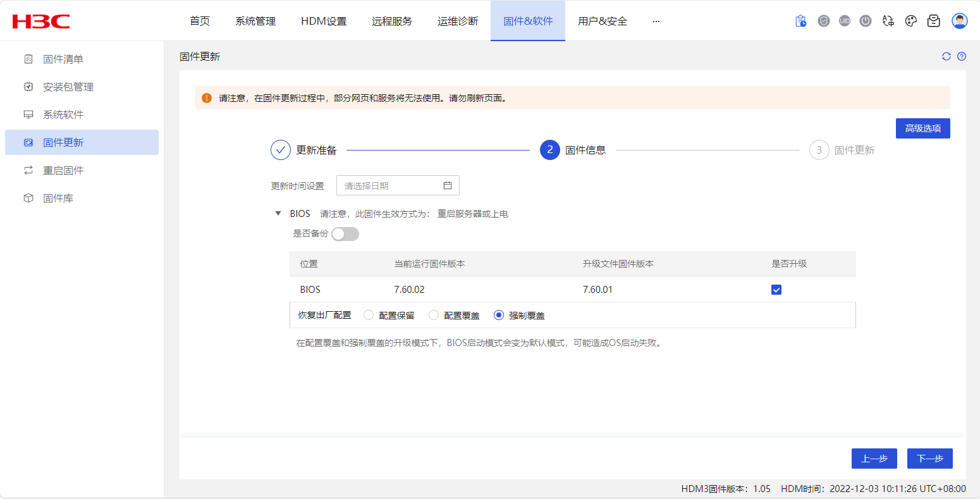980x499 pixels.
Task: Click the 固件清单 sidebar icon
Action: (x=28, y=59)
